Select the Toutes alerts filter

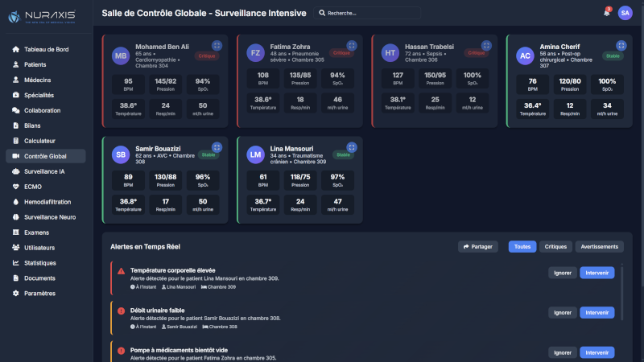522,247
